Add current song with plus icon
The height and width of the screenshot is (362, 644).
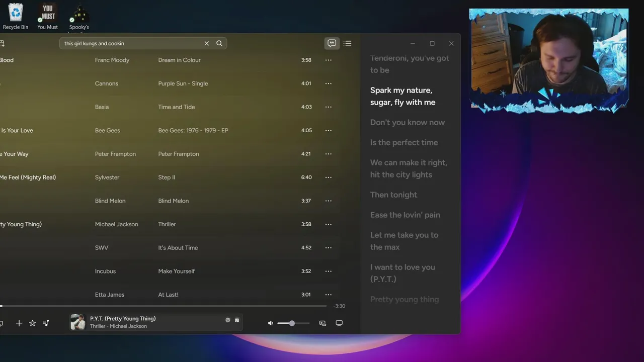(19, 323)
